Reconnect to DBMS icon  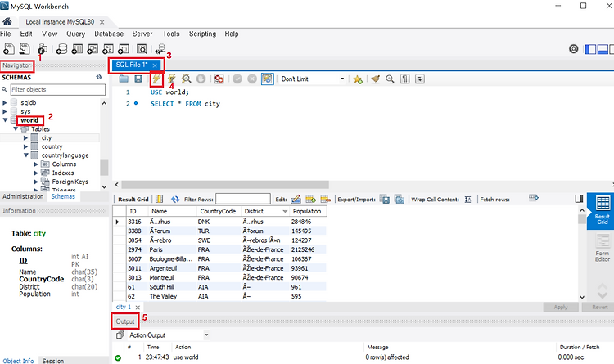pyautogui.click(x=160, y=49)
